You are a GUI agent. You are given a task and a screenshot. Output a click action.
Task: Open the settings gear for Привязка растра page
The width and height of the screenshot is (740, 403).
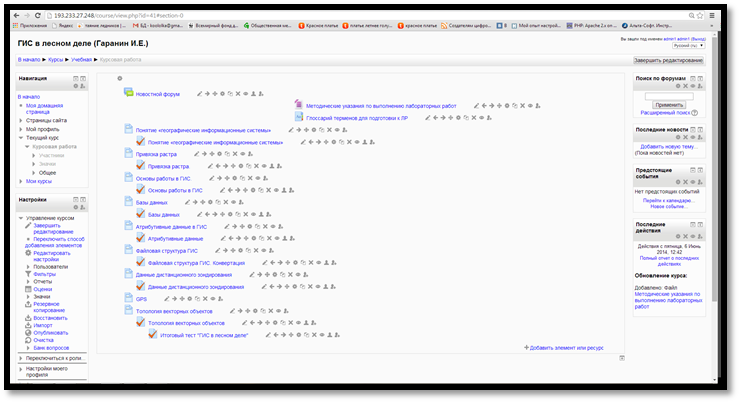coord(219,154)
